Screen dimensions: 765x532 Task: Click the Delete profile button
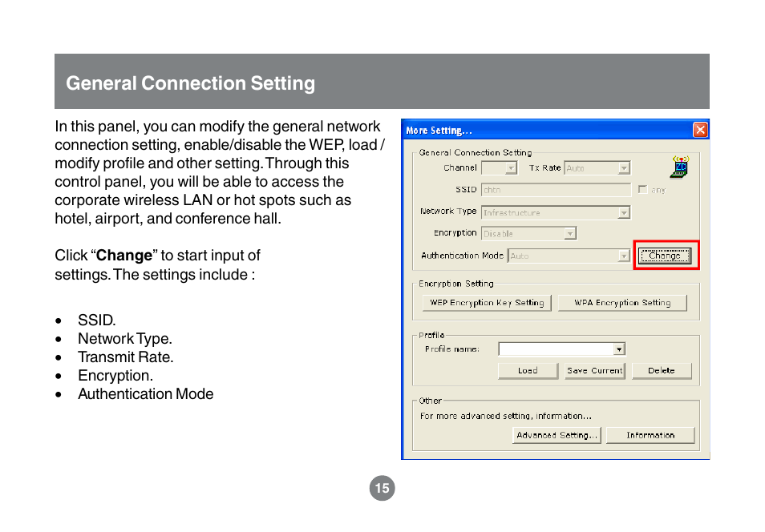pos(662,371)
